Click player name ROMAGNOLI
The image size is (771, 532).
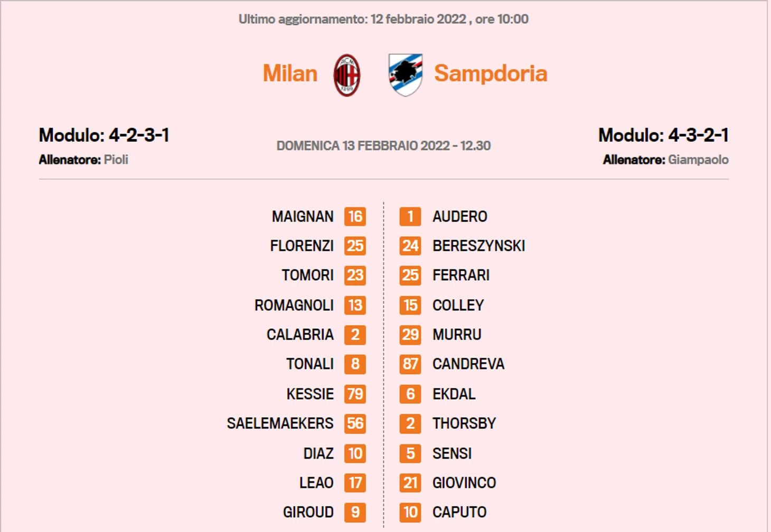[294, 305]
